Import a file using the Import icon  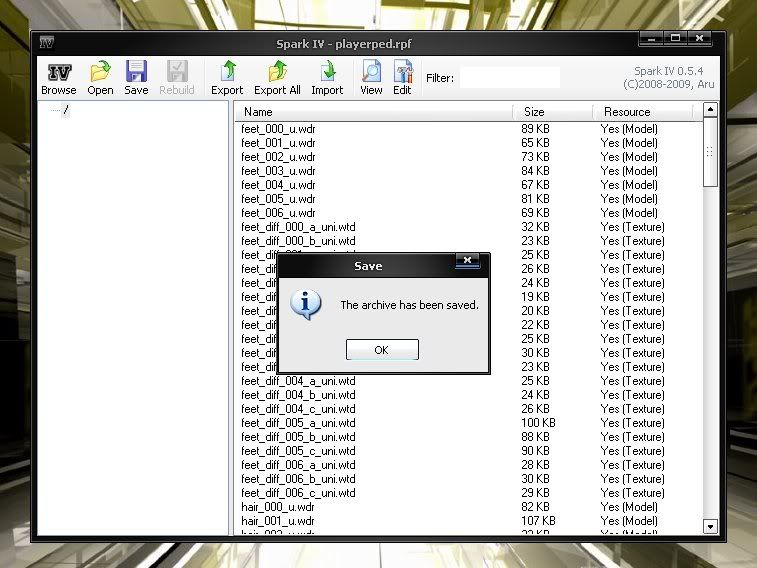tap(327, 78)
